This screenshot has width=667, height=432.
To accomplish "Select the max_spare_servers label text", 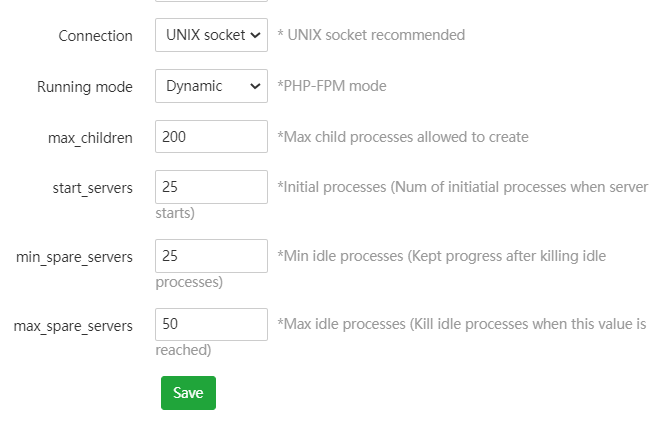I will (73, 326).
